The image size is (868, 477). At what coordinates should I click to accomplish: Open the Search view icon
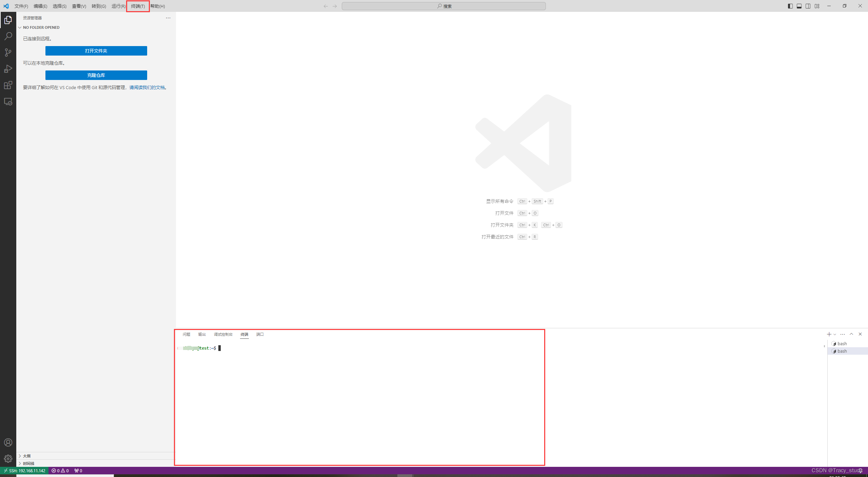pos(8,36)
